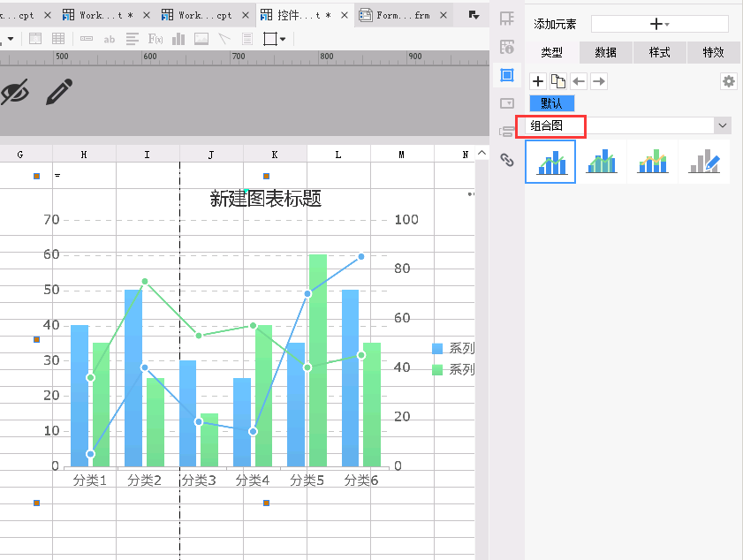Select the 默认 chart tab
This screenshot has height=560, width=743.
click(x=552, y=102)
